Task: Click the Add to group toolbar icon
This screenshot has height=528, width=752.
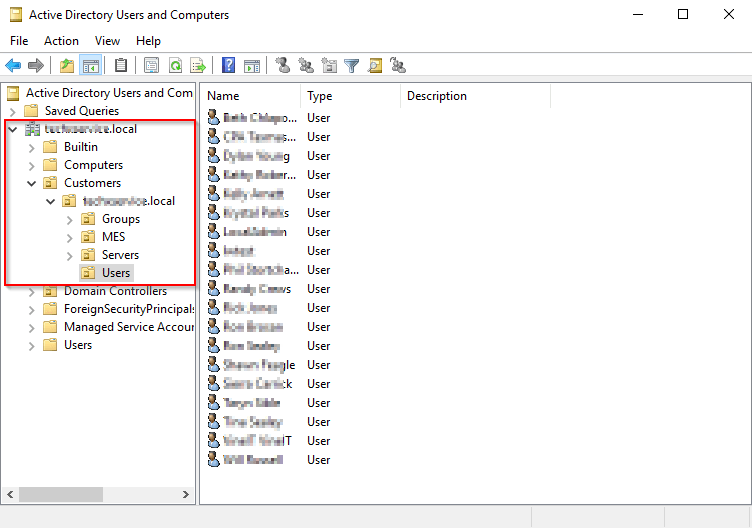Action: (x=398, y=65)
